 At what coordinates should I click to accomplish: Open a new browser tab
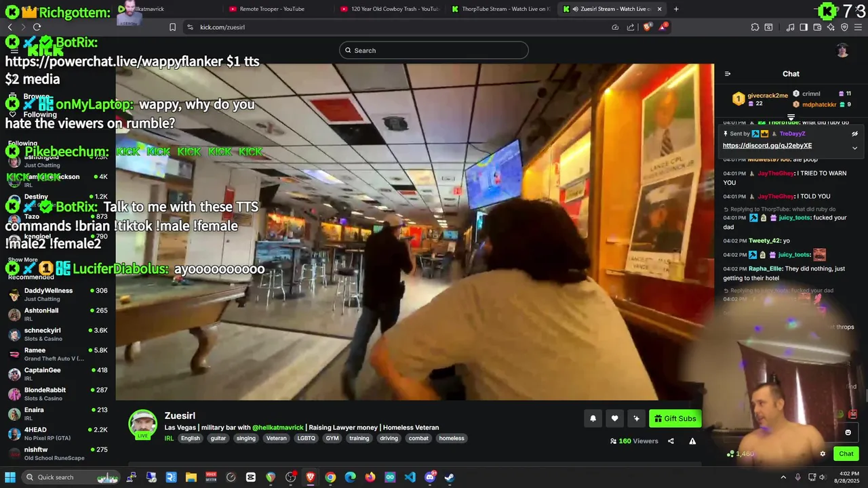pyautogui.click(x=676, y=9)
